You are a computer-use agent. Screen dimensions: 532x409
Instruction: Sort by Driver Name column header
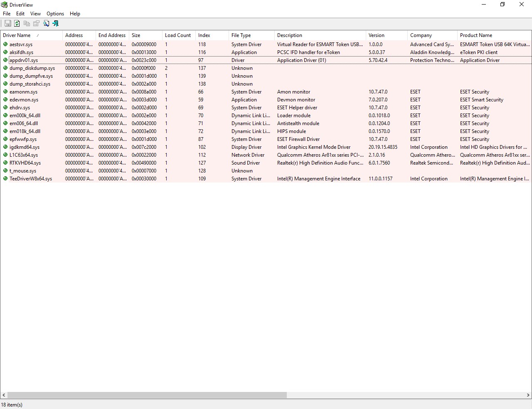tap(17, 35)
